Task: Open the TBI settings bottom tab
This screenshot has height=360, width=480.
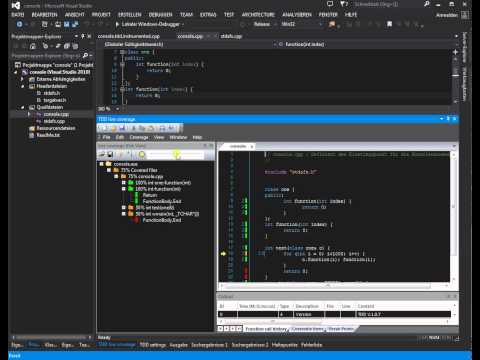Action: [152, 345]
